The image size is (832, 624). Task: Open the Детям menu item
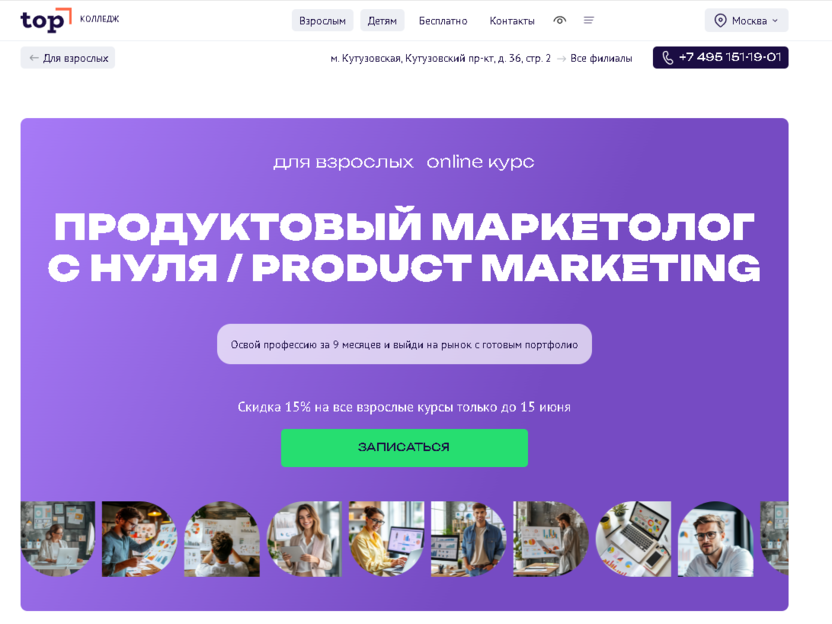(x=382, y=21)
